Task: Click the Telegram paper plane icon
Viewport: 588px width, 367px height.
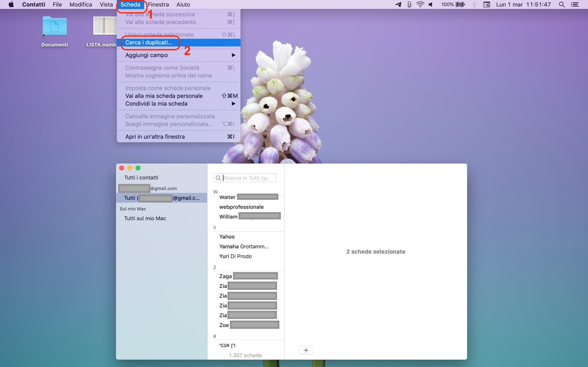Action: (x=398, y=4)
